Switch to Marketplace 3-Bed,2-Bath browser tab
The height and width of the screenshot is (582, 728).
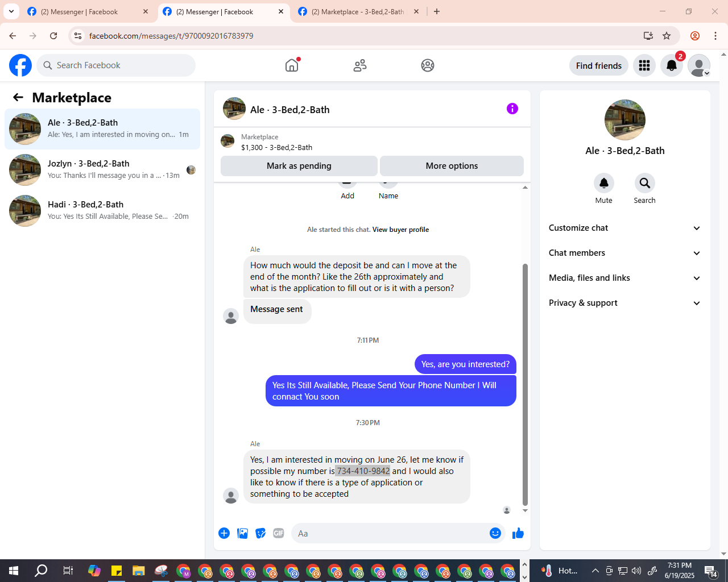[358, 11]
